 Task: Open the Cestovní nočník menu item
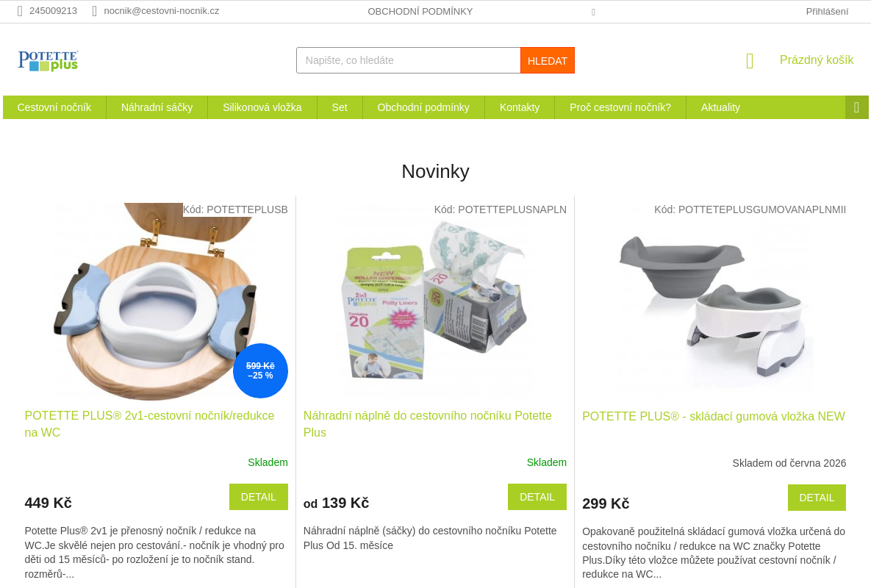pyautogui.click(x=54, y=107)
